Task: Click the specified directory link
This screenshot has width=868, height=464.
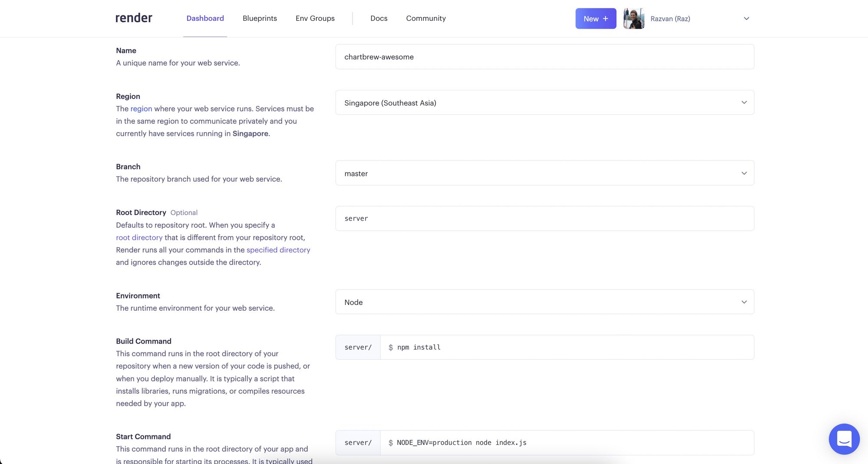Action: [x=278, y=250]
